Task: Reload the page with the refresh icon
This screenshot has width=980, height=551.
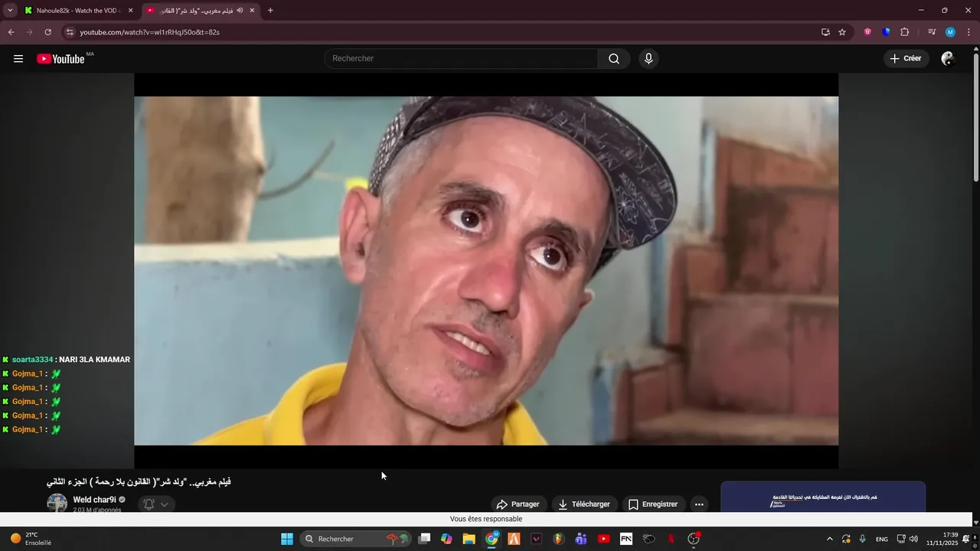Action: click(x=47, y=32)
